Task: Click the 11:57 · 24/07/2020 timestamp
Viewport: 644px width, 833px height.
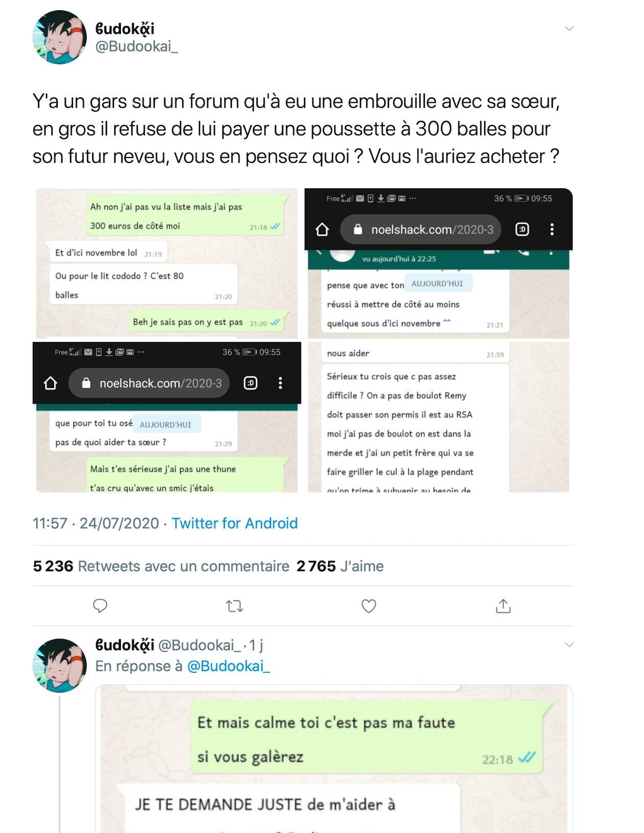Action: 96,523
